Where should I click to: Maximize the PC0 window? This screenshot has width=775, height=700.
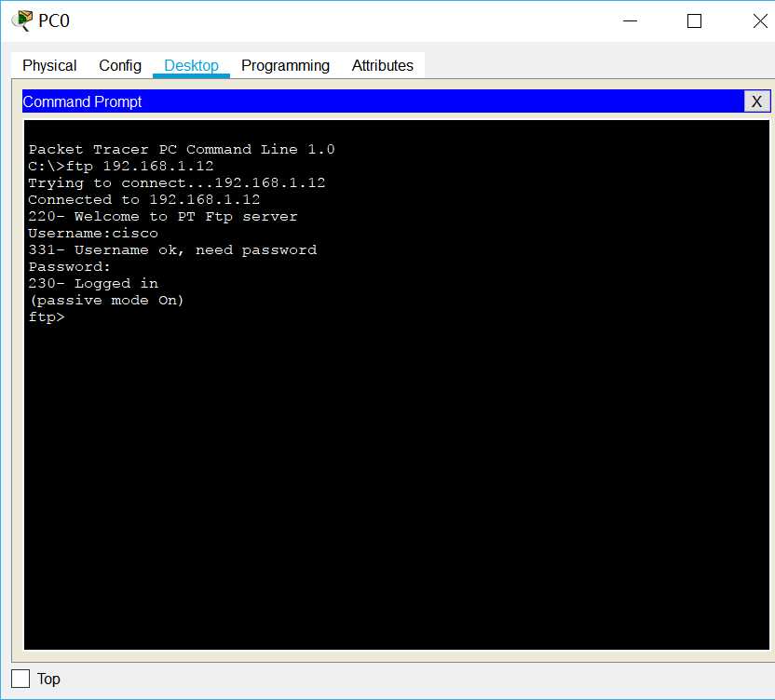point(695,20)
